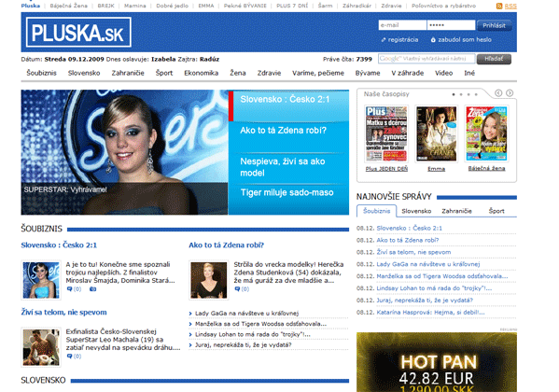Open Video menu item

coord(444,73)
